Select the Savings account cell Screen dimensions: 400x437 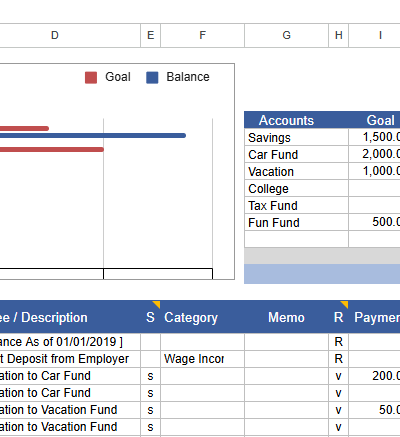coord(296,137)
